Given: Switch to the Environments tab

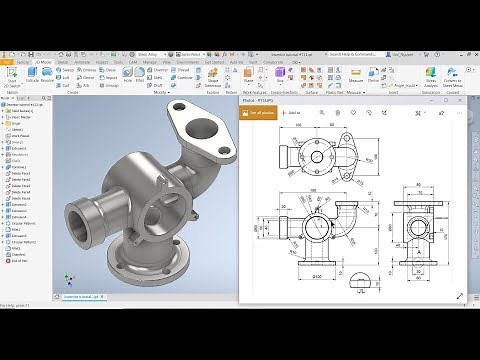Looking at the screenshot, I should (188, 62).
